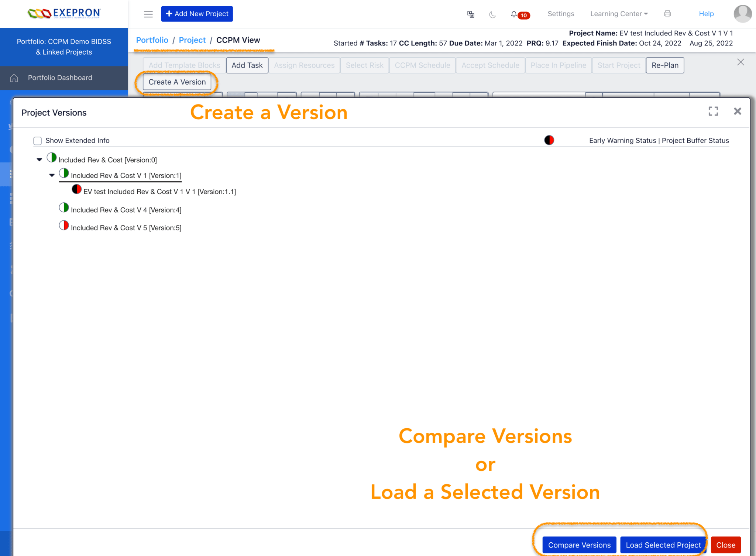Select the Included Rev & Cost V 4 version

click(x=126, y=210)
